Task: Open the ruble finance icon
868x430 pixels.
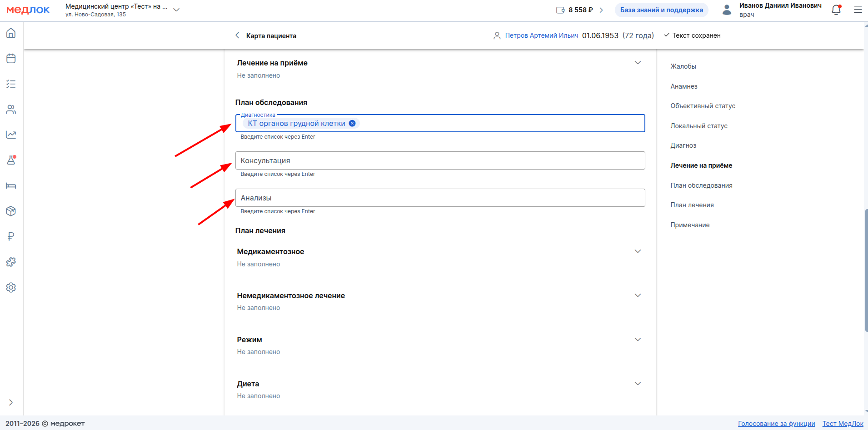Action: pos(11,236)
